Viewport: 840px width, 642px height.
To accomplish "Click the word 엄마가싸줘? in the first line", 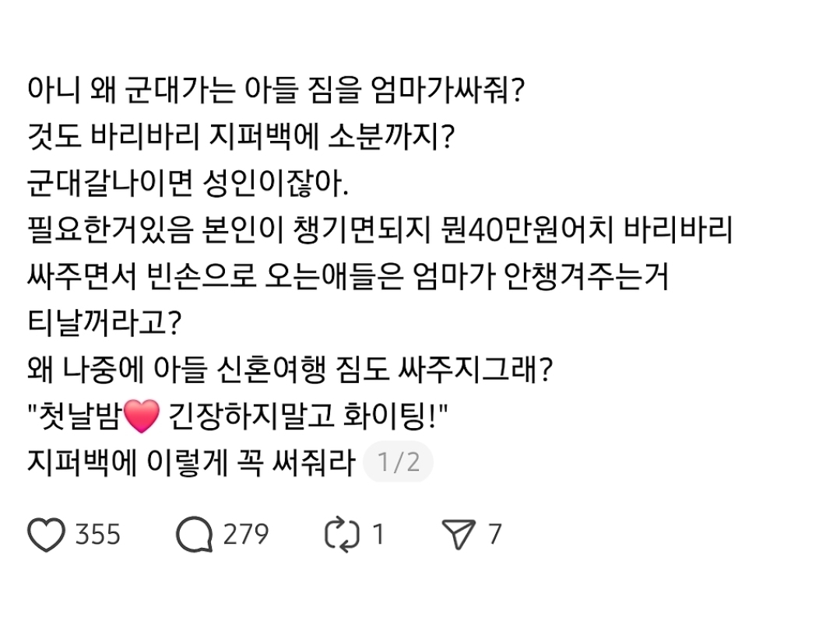I will [x=448, y=90].
